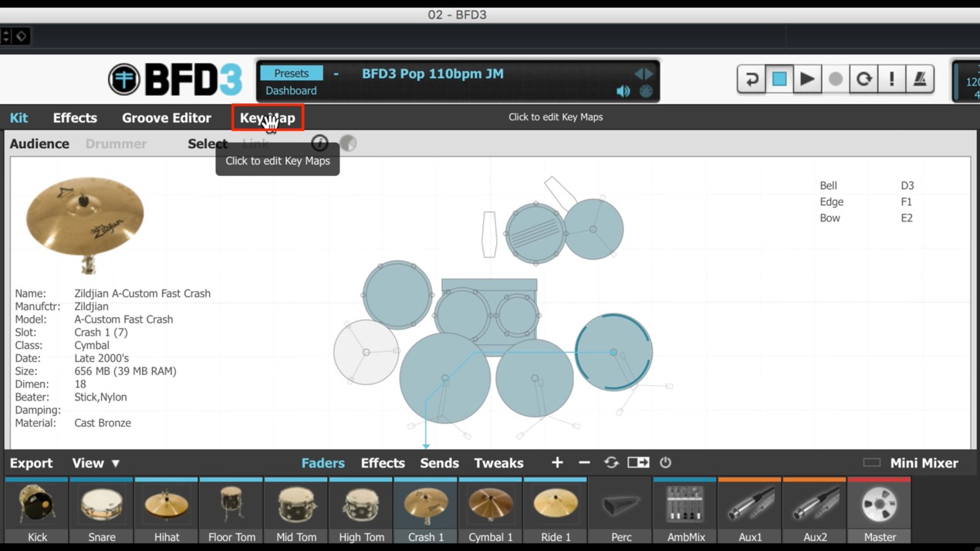This screenshot has height=551, width=980.
Task: Click the preset name BFD3 Pop 110bpm JM
Action: pyautogui.click(x=433, y=74)
